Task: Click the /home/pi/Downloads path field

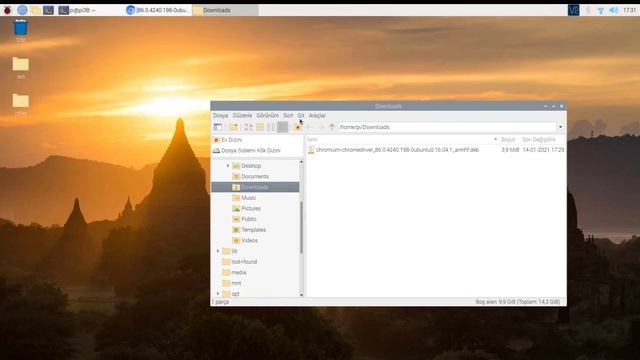Action: [447, 127]
